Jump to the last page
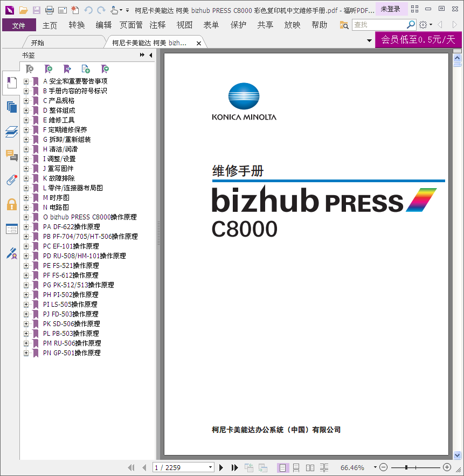The width and height of the screenshot is (464, 476). pos(234,467)
